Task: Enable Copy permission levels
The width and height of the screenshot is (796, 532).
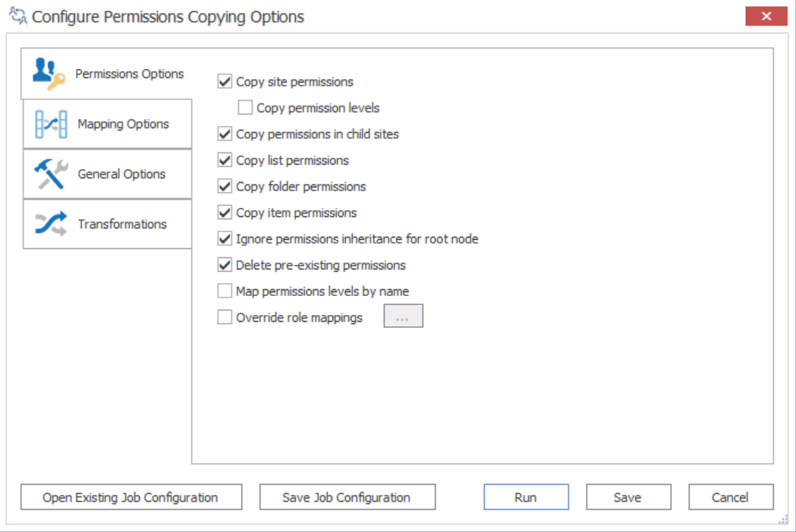Action: [244, 107]
